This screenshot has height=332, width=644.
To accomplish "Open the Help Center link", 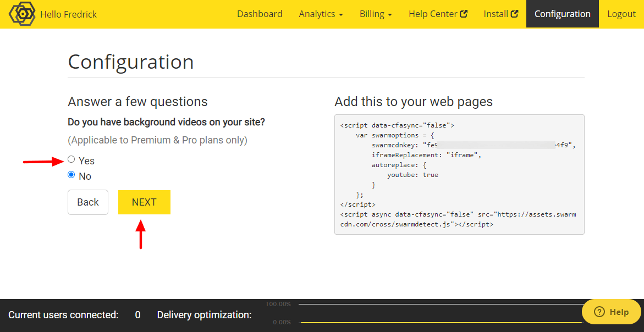I will click(x=438, y=14).
